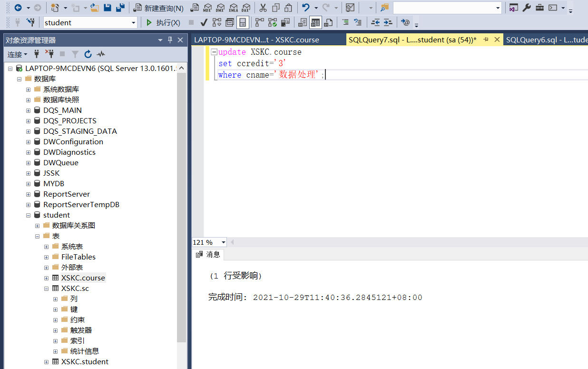Click the find in files icon
Image resolution: width=588 pixels, height=369 pixels.
(384, 8)
